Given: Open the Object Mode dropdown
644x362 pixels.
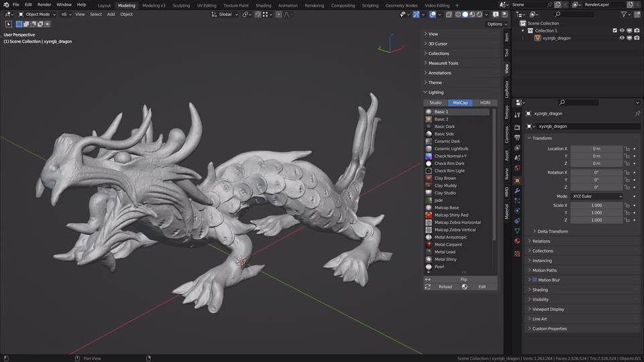Looking at the screenshot, I should point(37,14).
